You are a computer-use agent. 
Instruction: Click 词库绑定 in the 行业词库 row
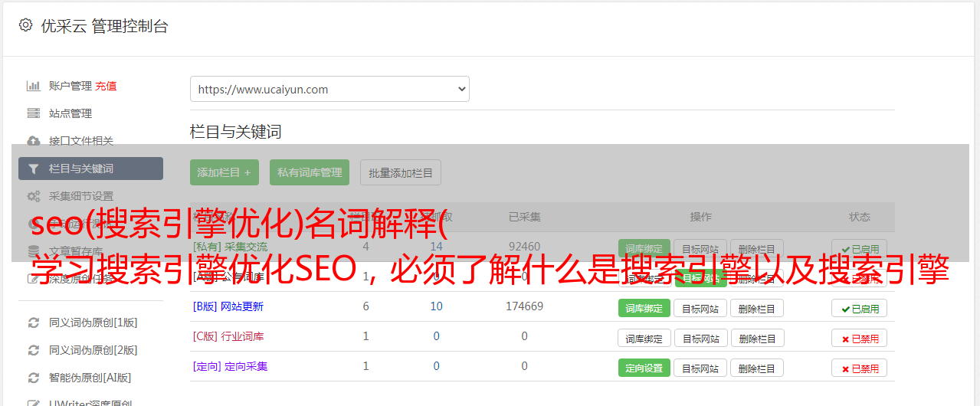click(x=644, y=338)
